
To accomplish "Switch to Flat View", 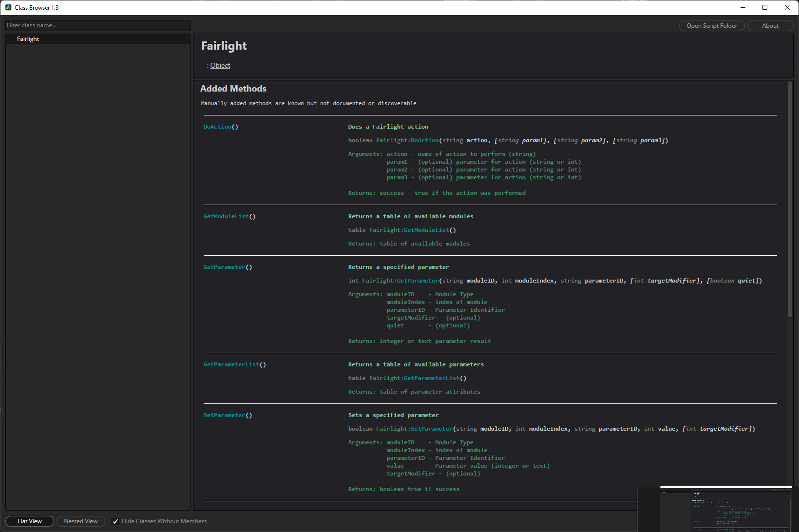I will [x=30, y=521].
